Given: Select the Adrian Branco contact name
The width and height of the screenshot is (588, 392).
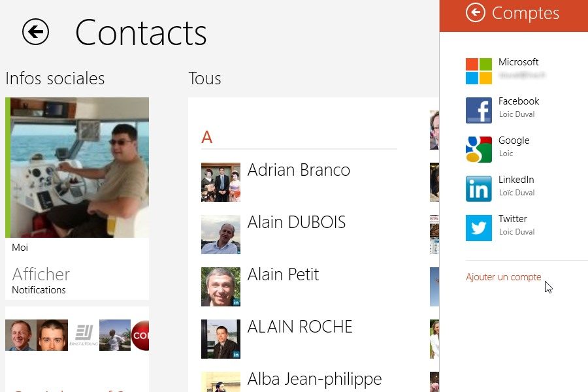Looking at the screenshot, I should 299,170.
